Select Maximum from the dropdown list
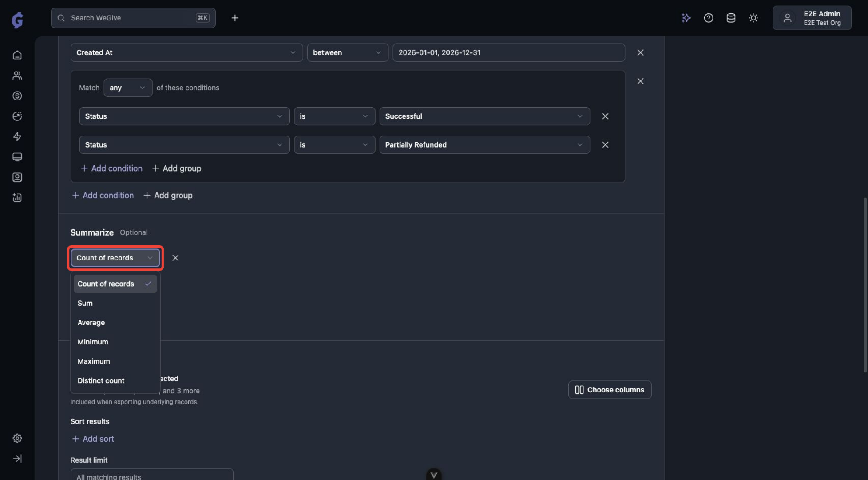868x480 pixels. pos(115,361)
